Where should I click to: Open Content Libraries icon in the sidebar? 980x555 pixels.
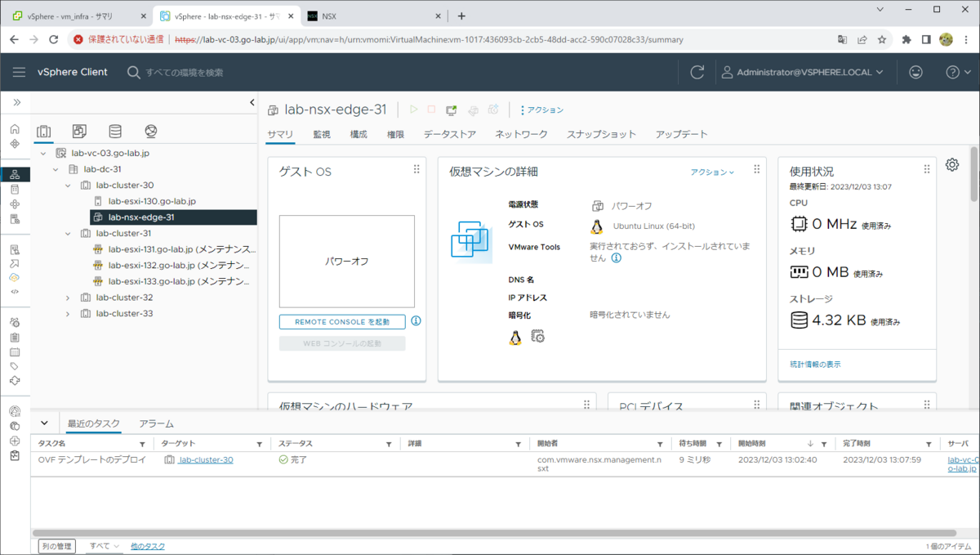click(15, 190)
